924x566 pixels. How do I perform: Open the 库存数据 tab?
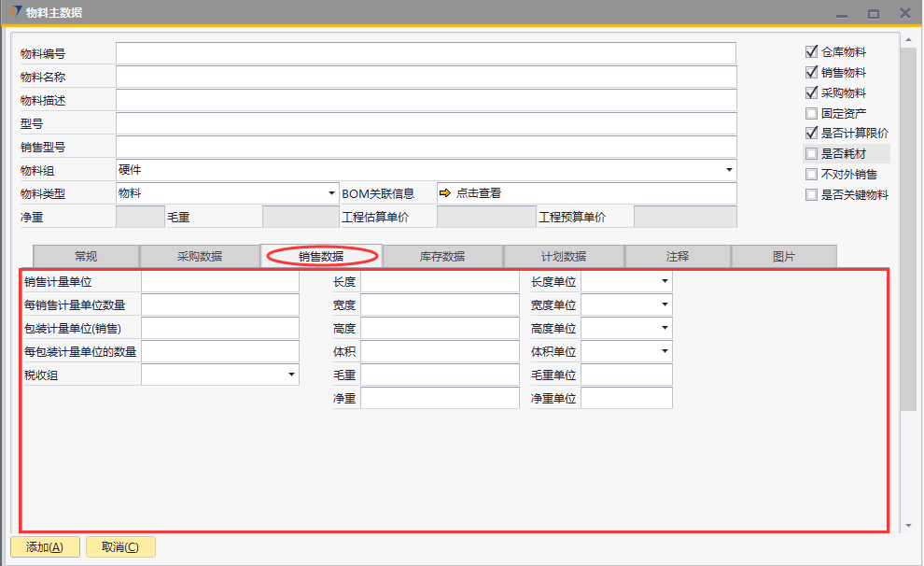point(442,257)
